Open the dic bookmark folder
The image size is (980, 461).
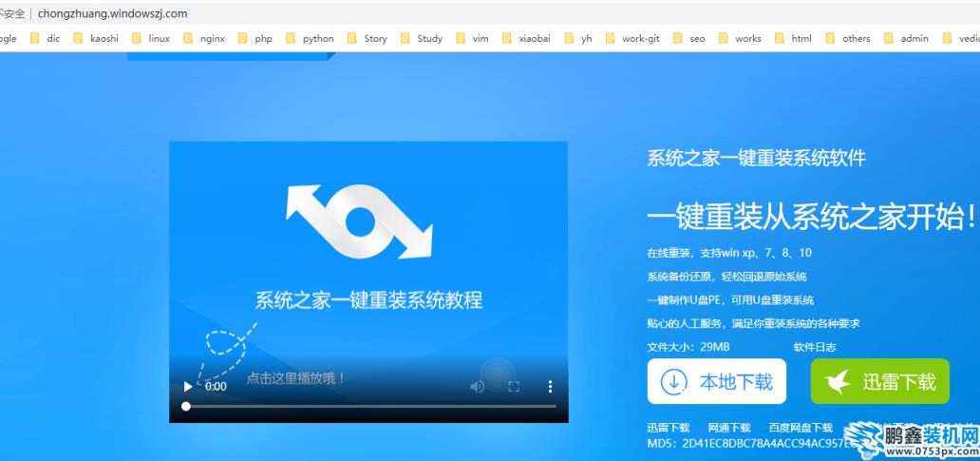45,38
